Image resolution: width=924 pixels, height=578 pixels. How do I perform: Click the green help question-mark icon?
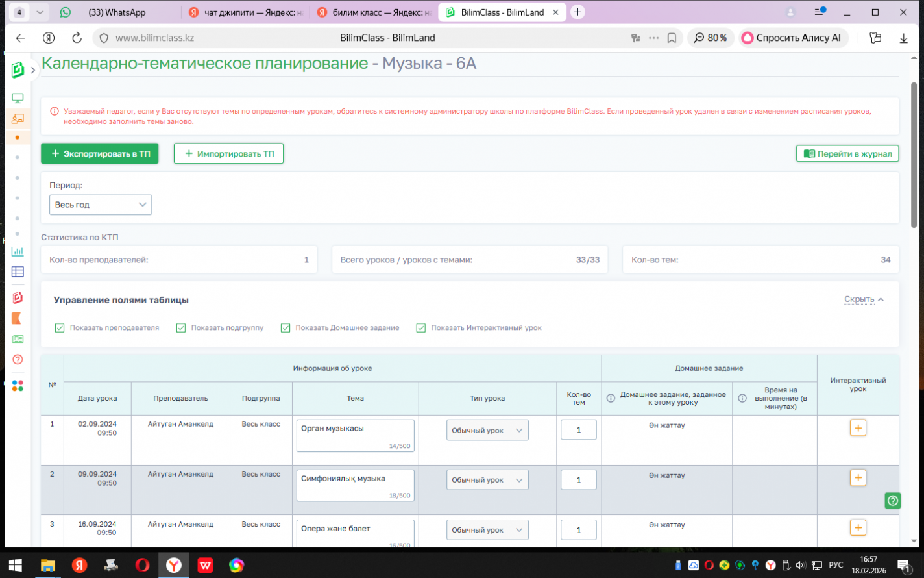point(893,500)
